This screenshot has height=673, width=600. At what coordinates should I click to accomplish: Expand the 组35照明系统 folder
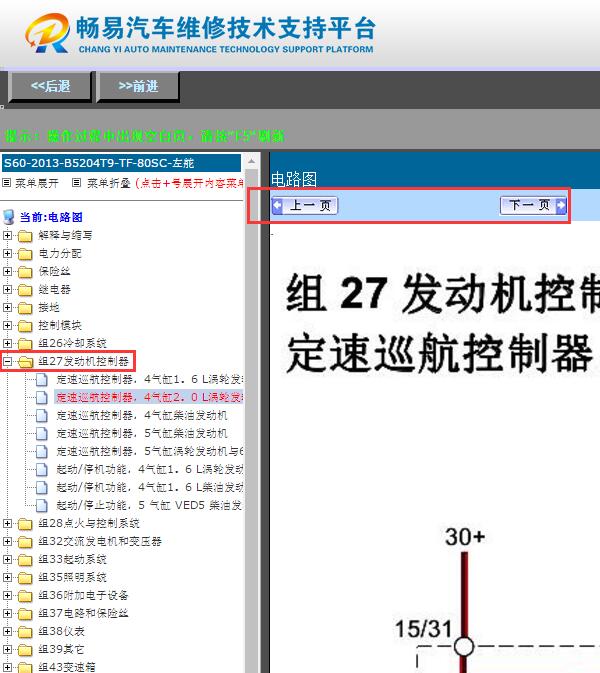(7, 577)
